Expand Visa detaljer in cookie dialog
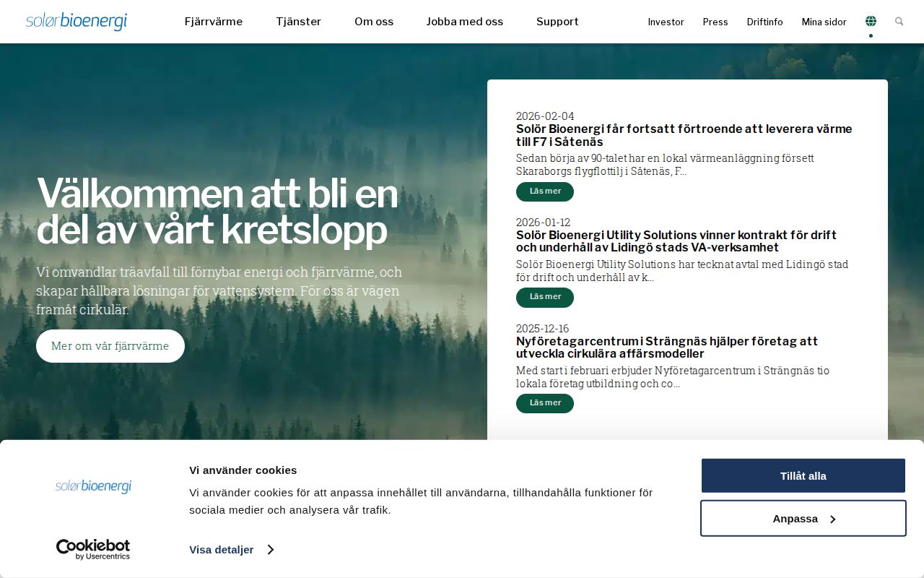Image resolution: width=924 pixels, height=578 pixels. (x=221, y=550)
